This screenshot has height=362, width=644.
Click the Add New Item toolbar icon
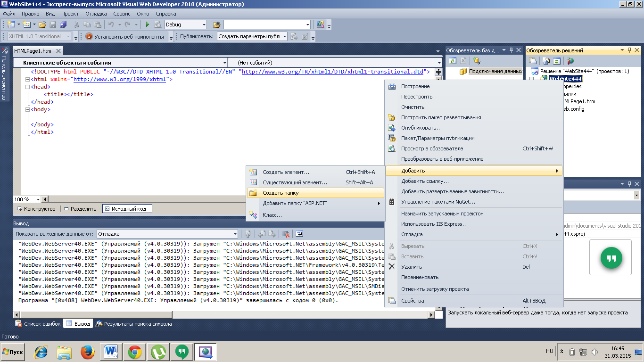pos(26,25)
